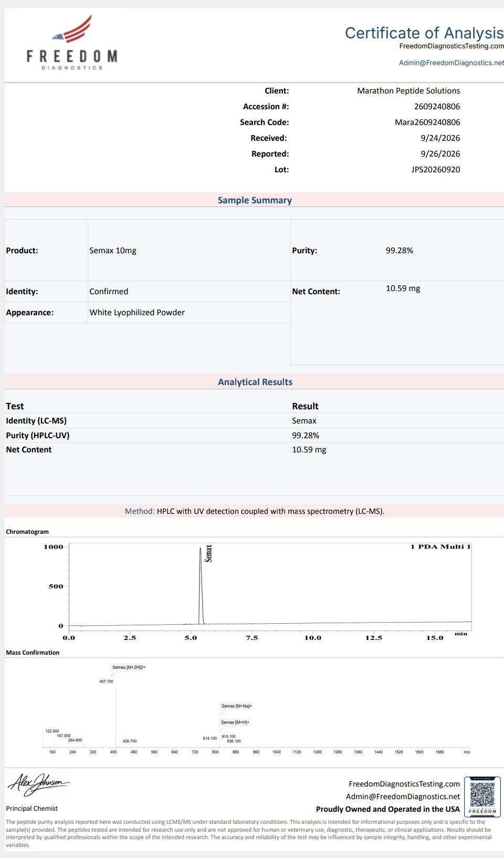The width and height of the screenshot is (504, 858).
Task: Select the "Method:" HPLC description line
Action: pyautogui.click(x=255, y=511)
